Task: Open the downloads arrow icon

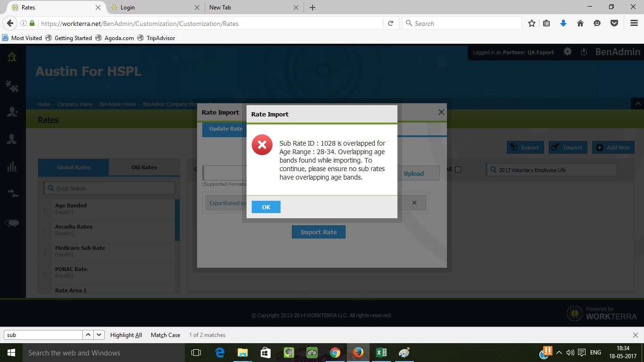Action: pos(563,23)
